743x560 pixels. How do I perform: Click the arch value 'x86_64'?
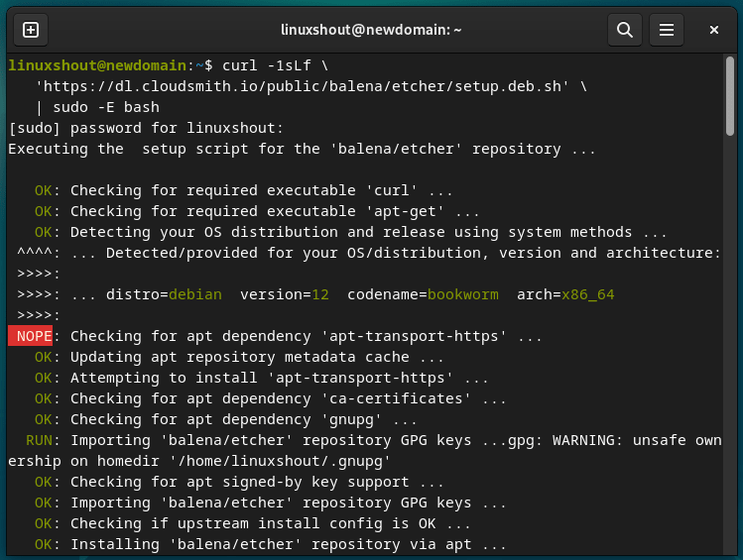(587, 294)
